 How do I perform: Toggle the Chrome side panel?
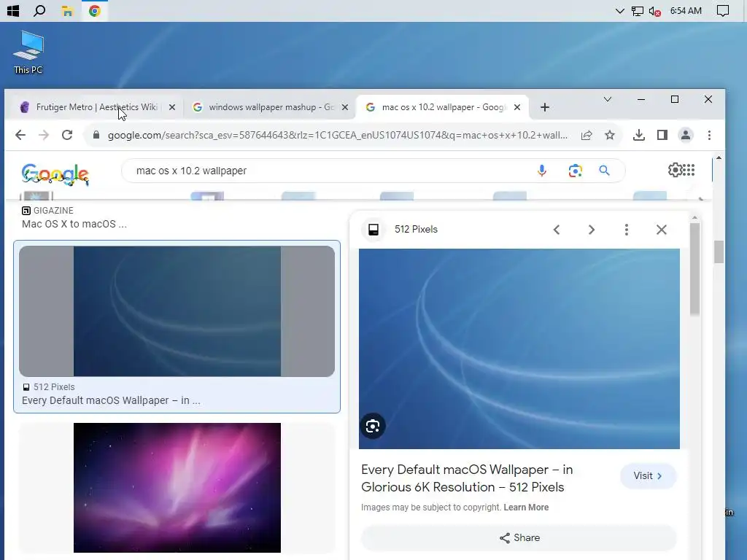tap(662, 135)
